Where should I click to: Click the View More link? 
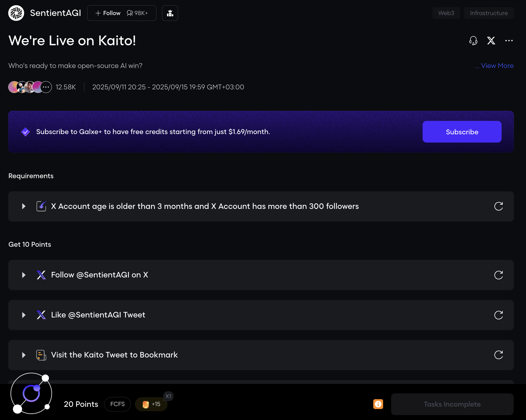click(x=497, y=66)
